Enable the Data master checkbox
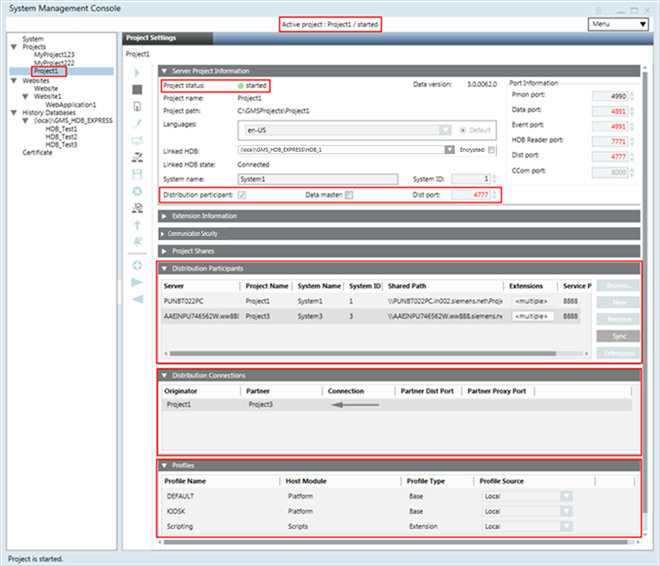Screen dimensions: 660x566 click(348, 194)
